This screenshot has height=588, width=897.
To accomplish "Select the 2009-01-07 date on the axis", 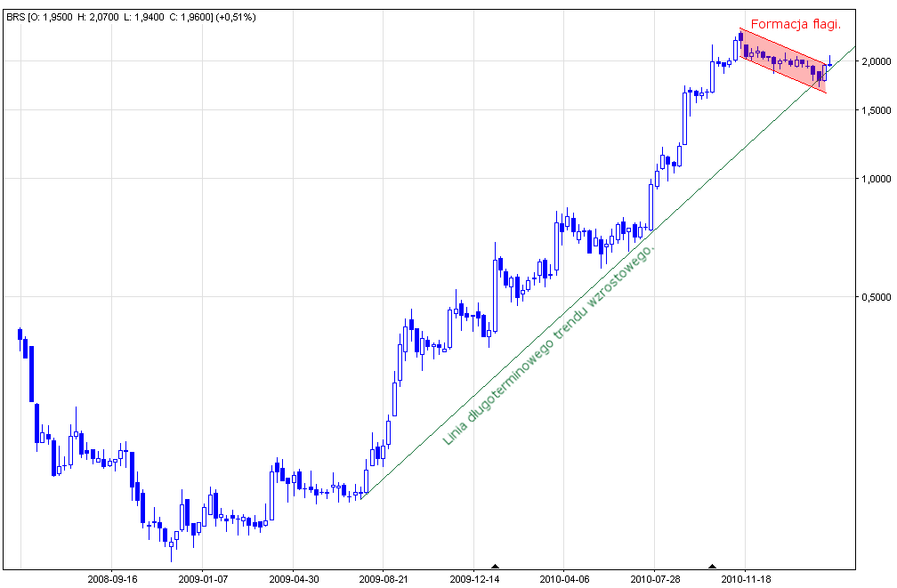I will (202, 578).
